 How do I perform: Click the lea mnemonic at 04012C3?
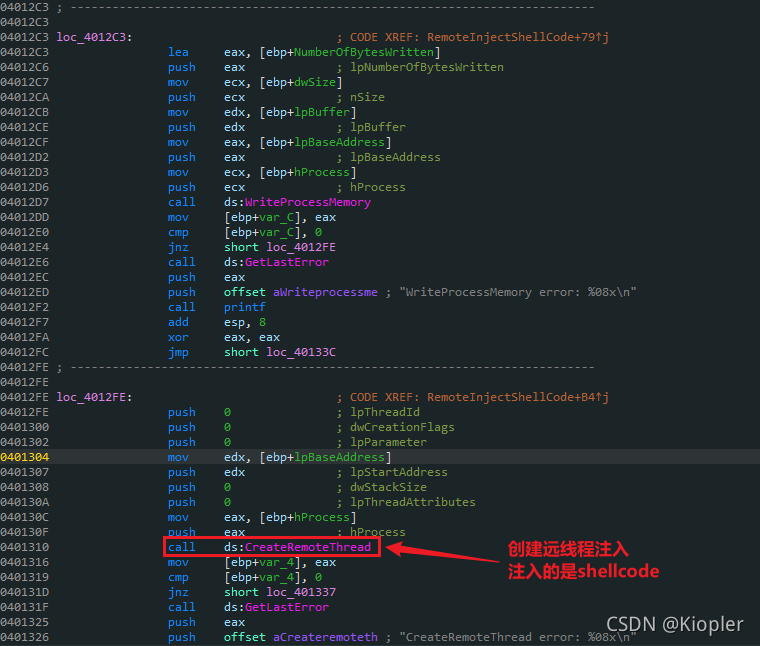pyautogui.click(x=178, y=52)
